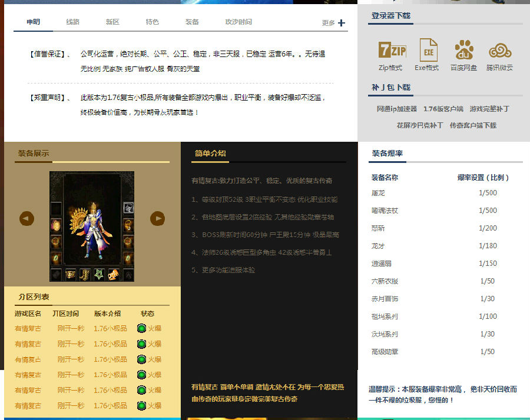
Task: Click the 简单介绍 section heading
Action: point(210,154)
